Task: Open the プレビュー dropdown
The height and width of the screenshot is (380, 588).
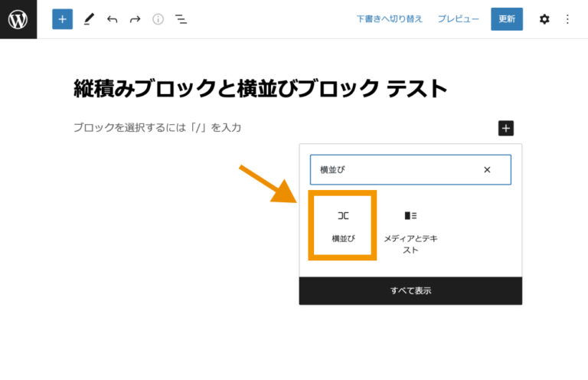Action: [458, 19]
